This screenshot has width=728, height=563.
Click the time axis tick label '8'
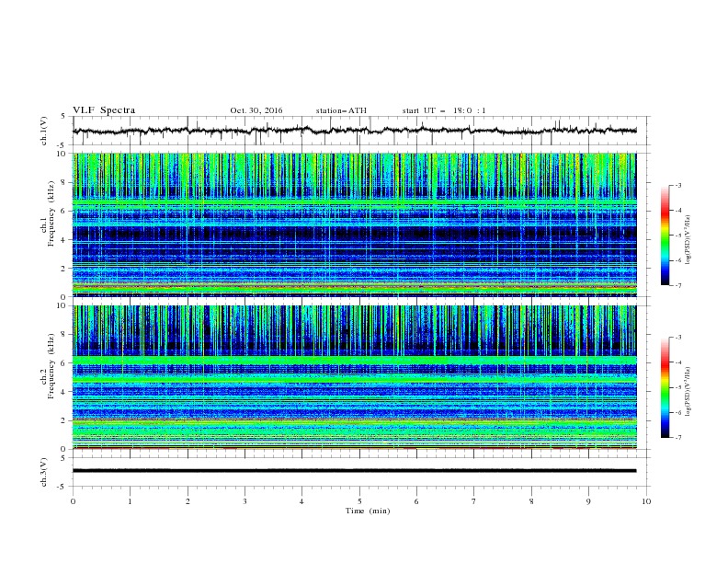[x=531, y=501]
